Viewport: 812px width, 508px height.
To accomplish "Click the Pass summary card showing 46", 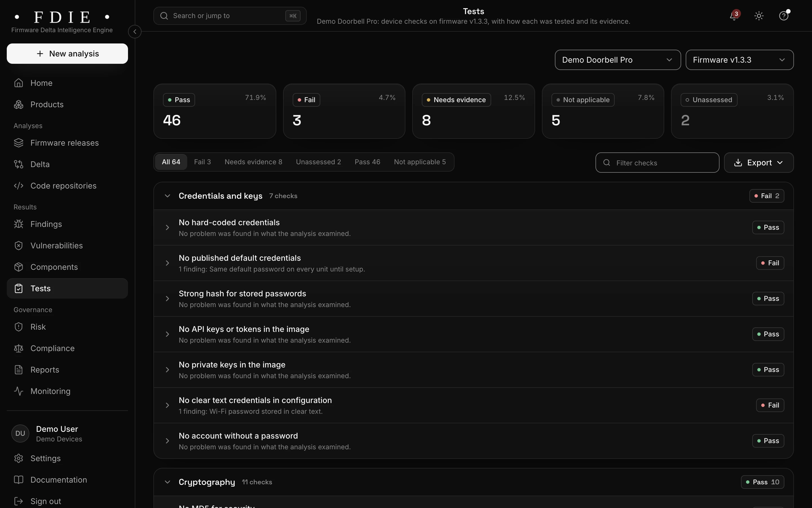I will coord(215,111).
